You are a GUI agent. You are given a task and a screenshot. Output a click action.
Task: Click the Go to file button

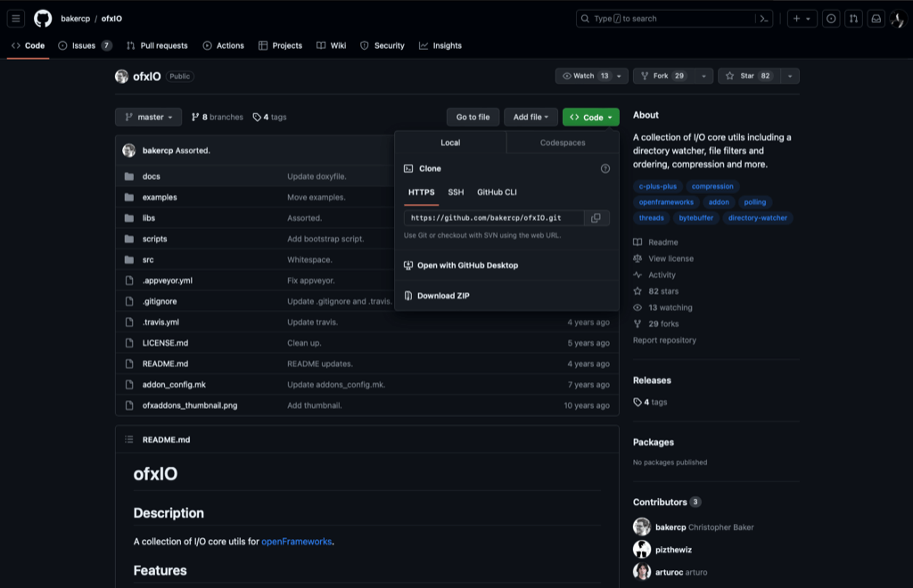[x=473, y=117]
